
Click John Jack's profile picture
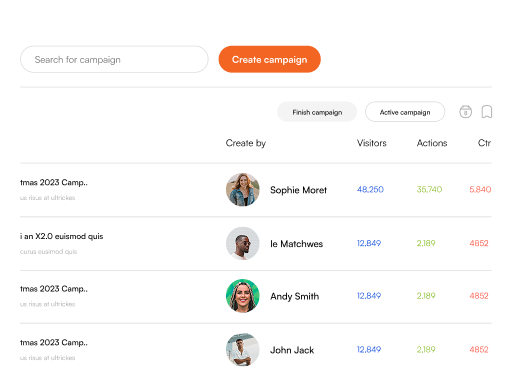[243, 350]
